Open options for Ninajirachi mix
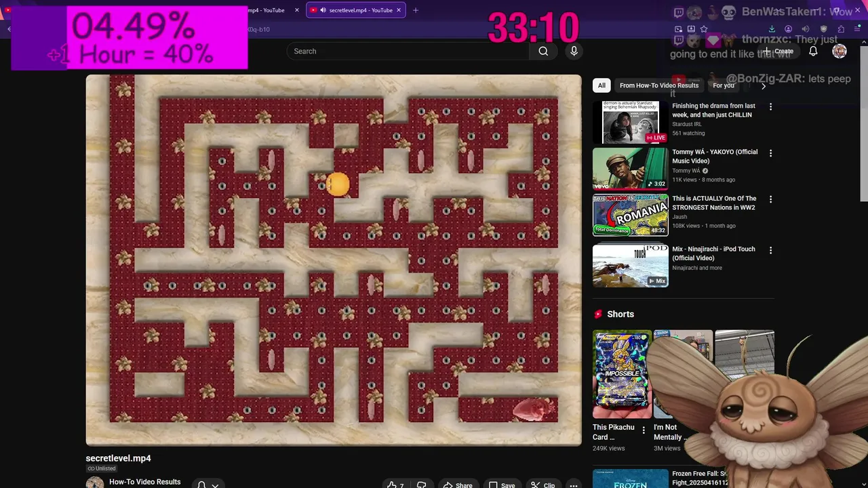868x488 pixels. coord(770,250)
